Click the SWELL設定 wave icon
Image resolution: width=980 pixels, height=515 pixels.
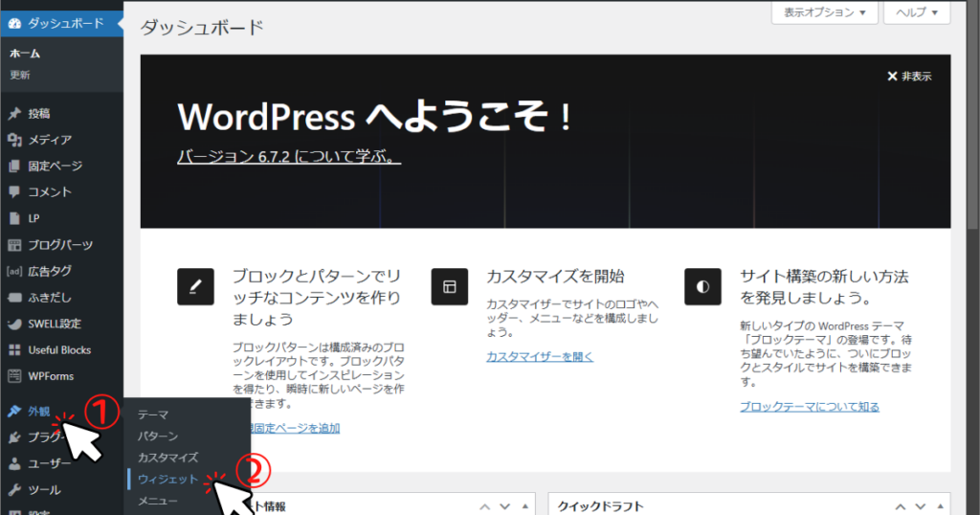pyautogui.click(x=14, y=324)
